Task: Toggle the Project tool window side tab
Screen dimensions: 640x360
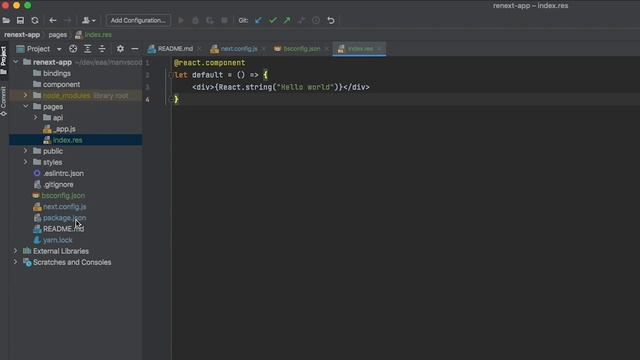Action: (4, 60)
